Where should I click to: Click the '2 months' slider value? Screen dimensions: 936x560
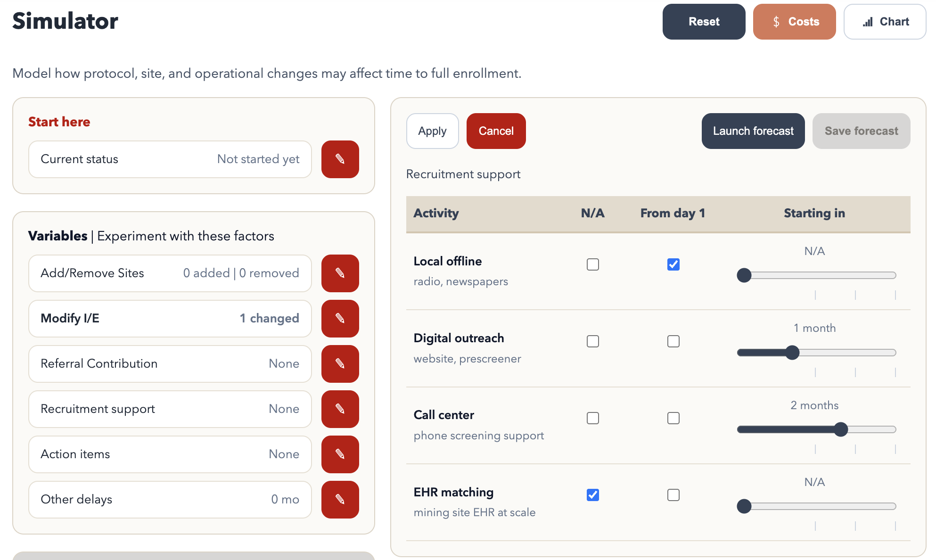click(814, 405)
